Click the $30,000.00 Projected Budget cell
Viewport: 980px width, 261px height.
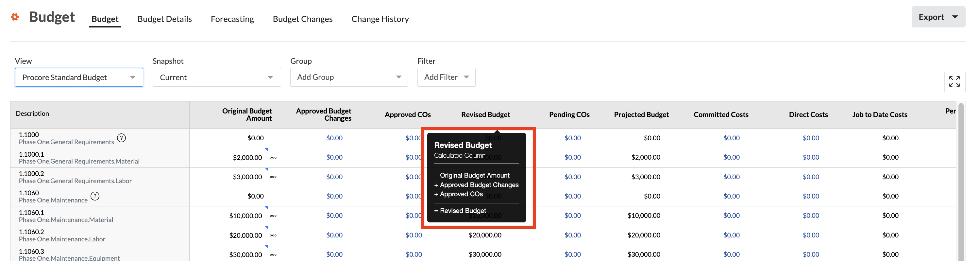tap(644, 254)
